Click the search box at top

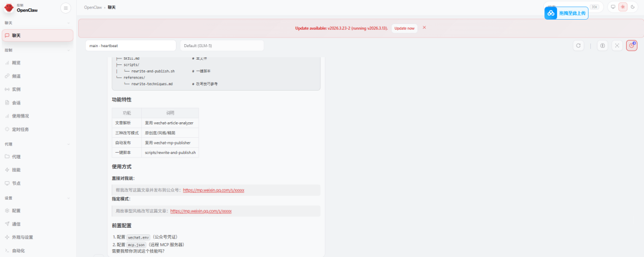pos(574,7)
